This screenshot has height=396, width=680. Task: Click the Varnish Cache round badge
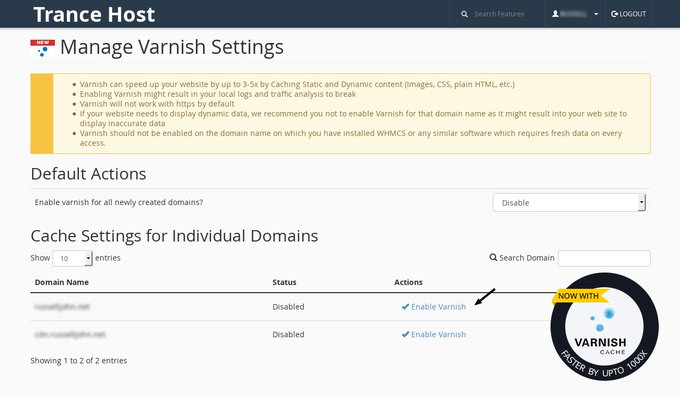coord(604,327)
